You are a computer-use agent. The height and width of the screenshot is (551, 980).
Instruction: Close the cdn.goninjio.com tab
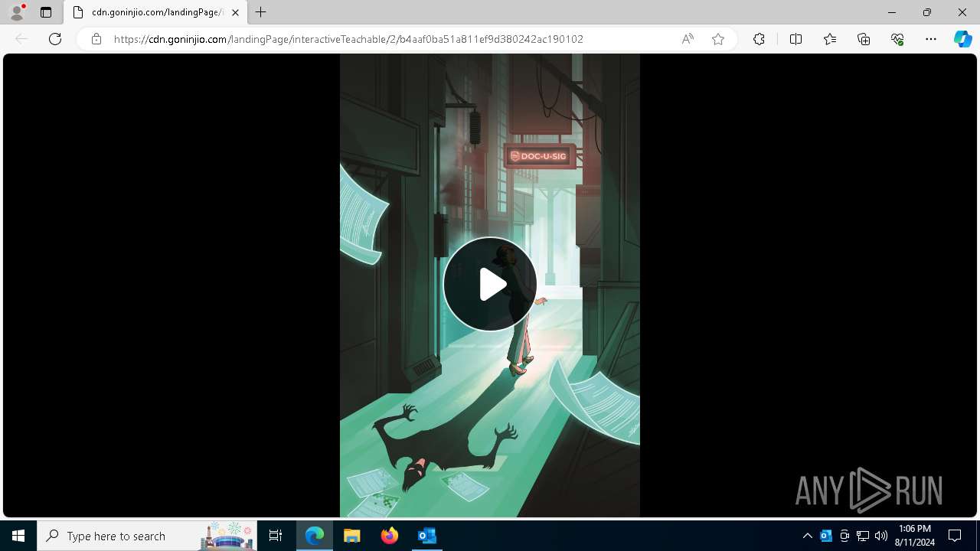click(x=235, y=12)
